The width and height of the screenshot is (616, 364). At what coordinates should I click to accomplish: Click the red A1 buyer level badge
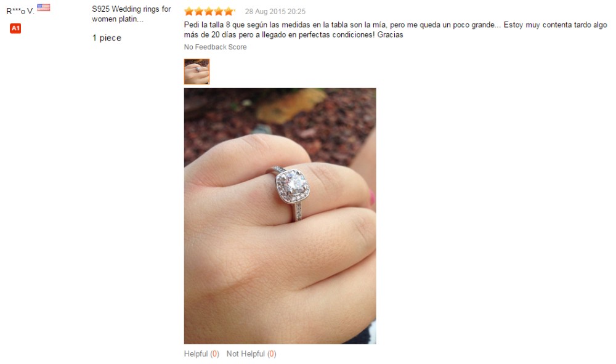tap(15, 28)
